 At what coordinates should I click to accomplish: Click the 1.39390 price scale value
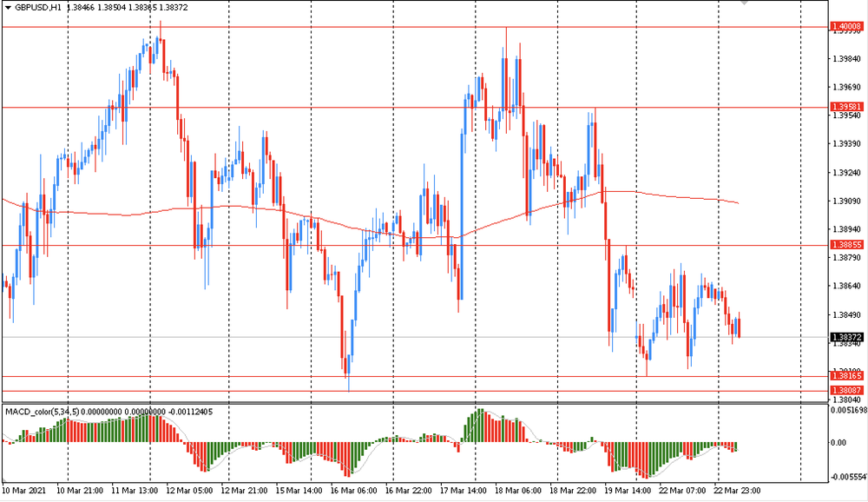[847, 144]
